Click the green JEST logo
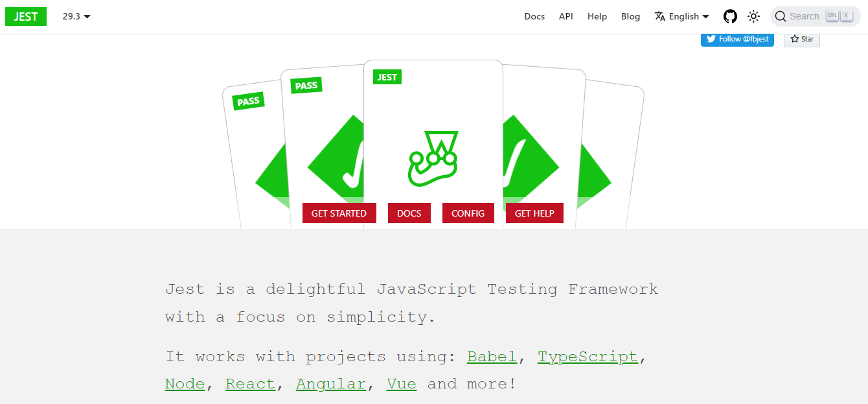This screenshot has width=868, height=404. coord(25,16)
